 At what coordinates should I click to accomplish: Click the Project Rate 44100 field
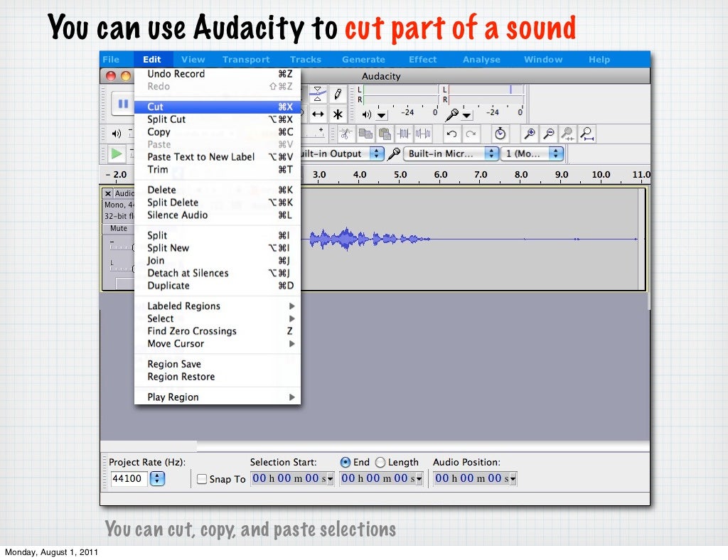click(x=129, y=478)
